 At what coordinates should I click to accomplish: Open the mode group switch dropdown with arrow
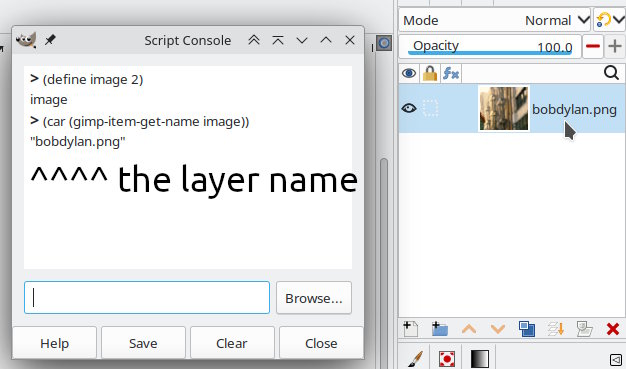[610, 20]
